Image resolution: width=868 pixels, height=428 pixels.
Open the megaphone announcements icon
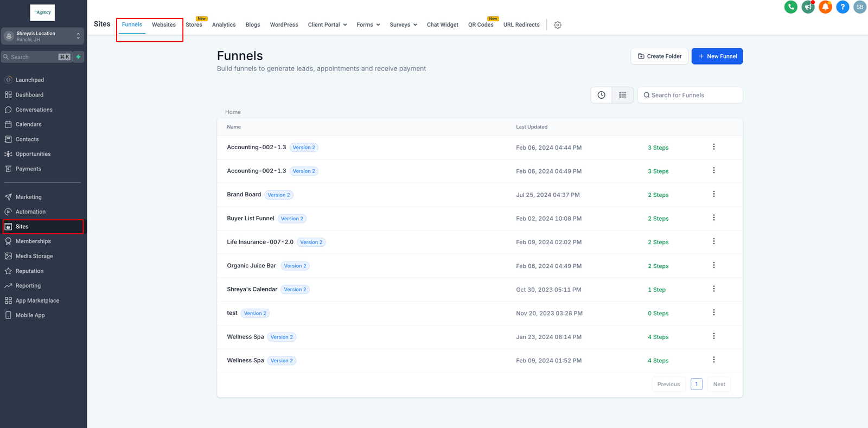808,7
